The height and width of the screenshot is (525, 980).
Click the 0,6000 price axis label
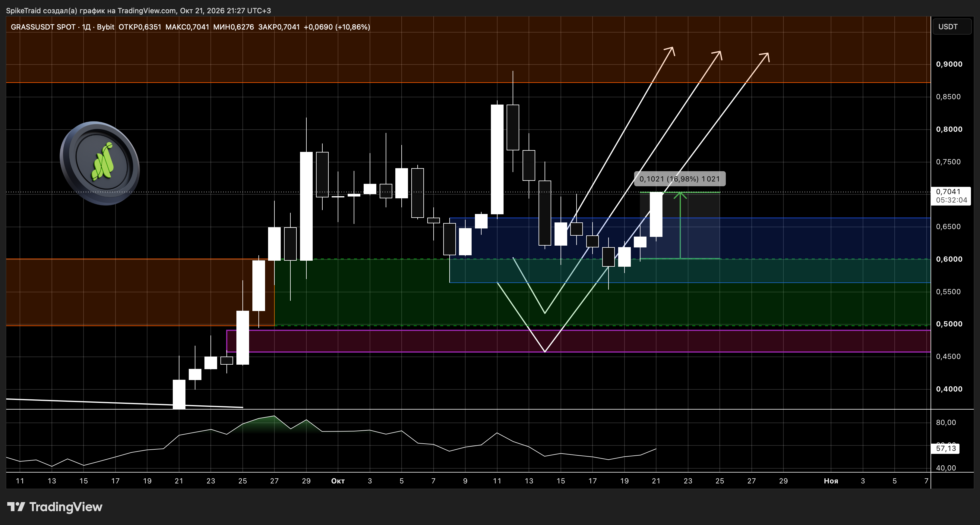(949, 259)
